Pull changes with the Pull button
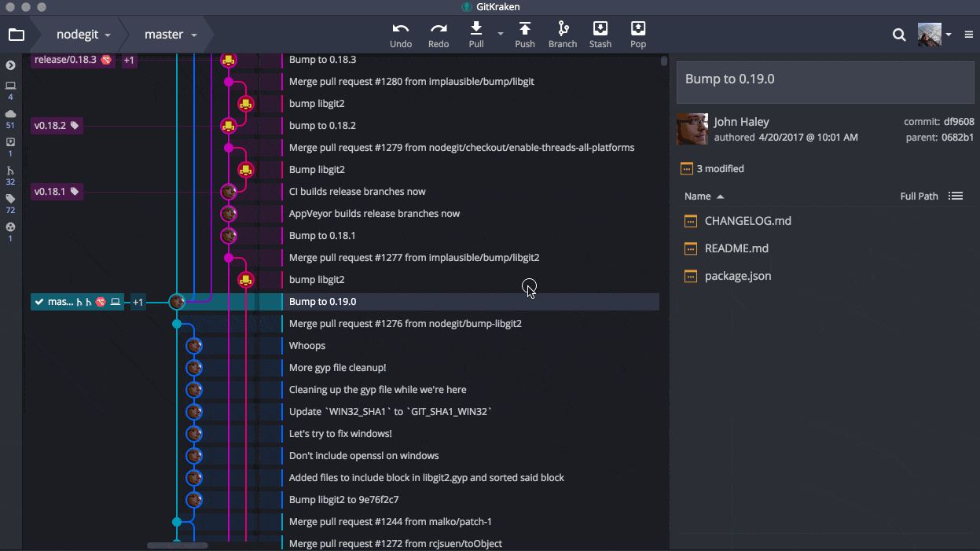980x551 pixels. coord(476,35)
